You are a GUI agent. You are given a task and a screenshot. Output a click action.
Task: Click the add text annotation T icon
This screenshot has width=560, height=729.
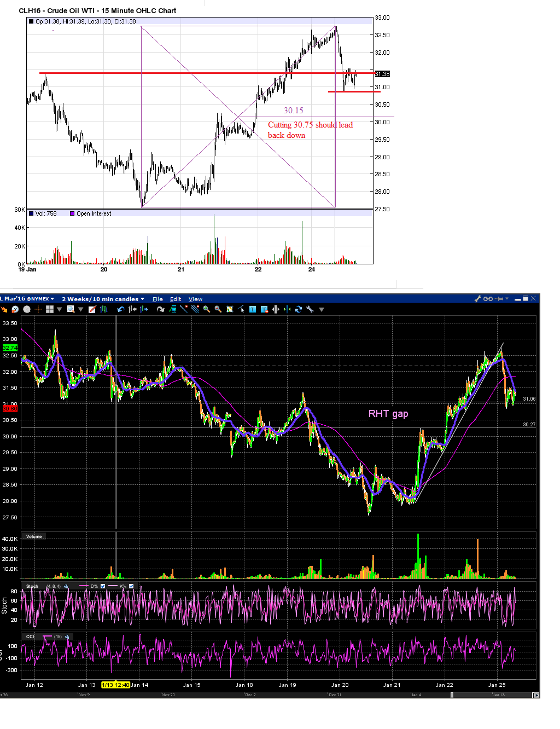pyautogui.click(x=253, y=309)
